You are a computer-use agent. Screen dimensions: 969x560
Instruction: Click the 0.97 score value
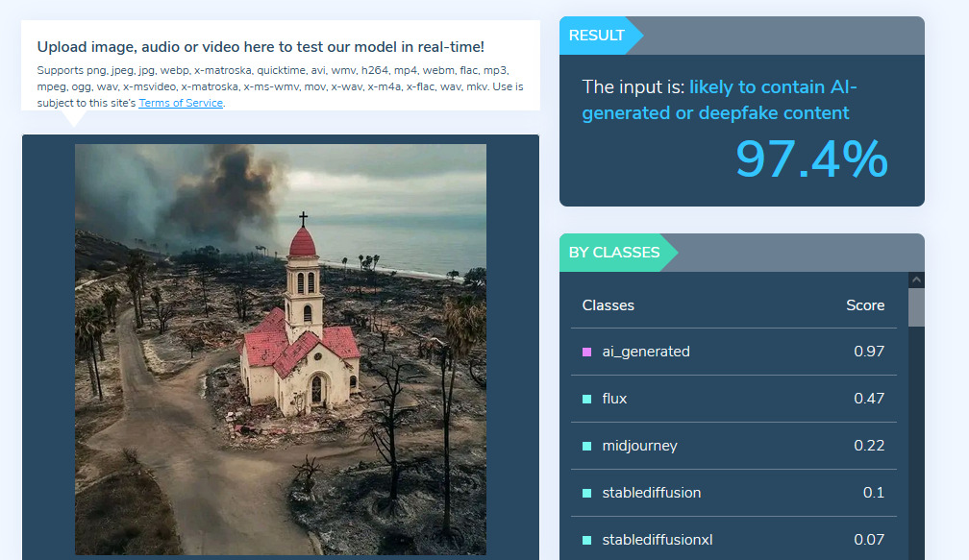tap(869, 352)
